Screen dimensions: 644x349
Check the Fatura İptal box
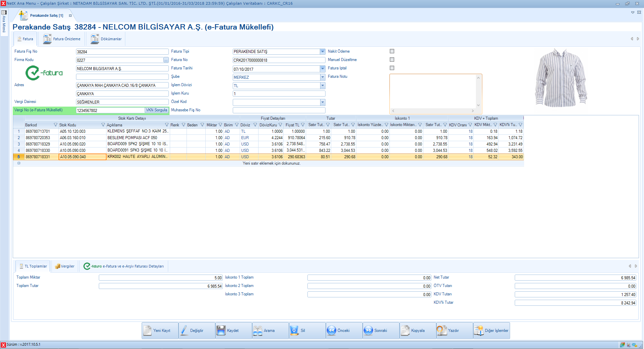pos(392,68)
